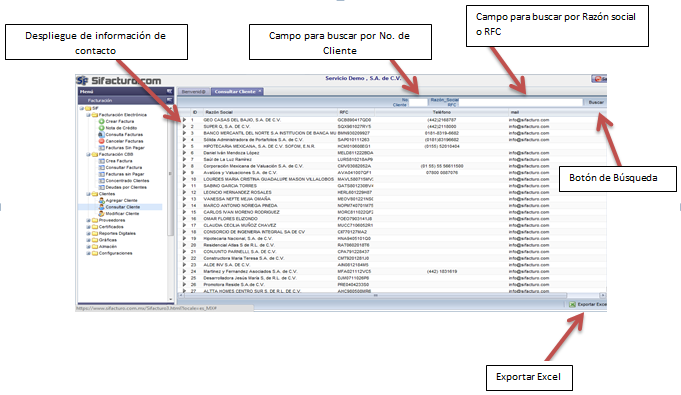Click the Razón Social RFC search field

pos(520,103)
